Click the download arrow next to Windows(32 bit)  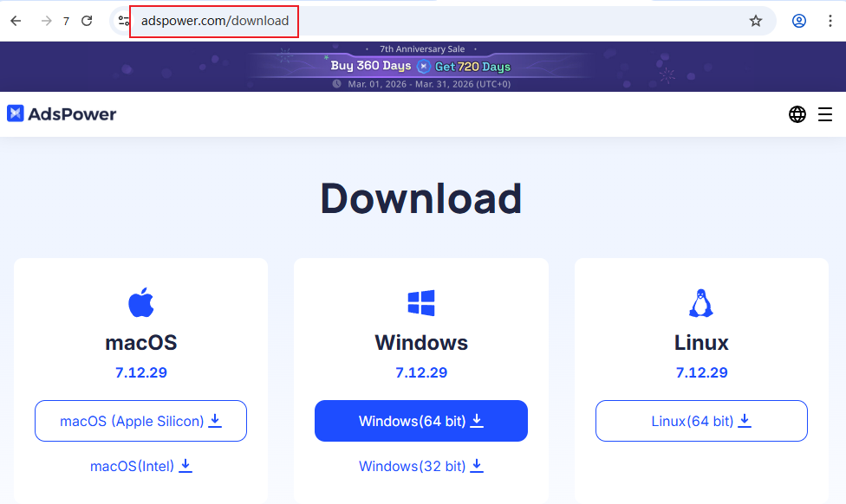pos(477,465)
